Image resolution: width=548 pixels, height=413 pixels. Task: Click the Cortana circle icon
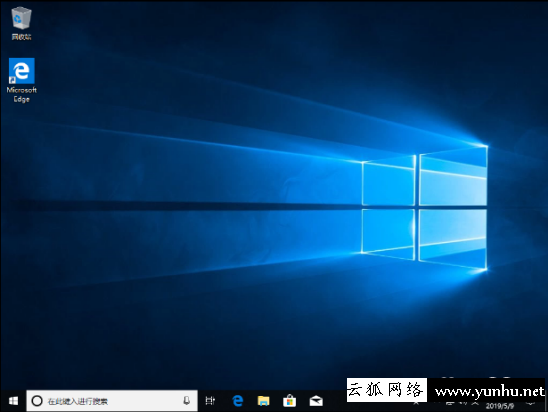(x=37, y=401)
